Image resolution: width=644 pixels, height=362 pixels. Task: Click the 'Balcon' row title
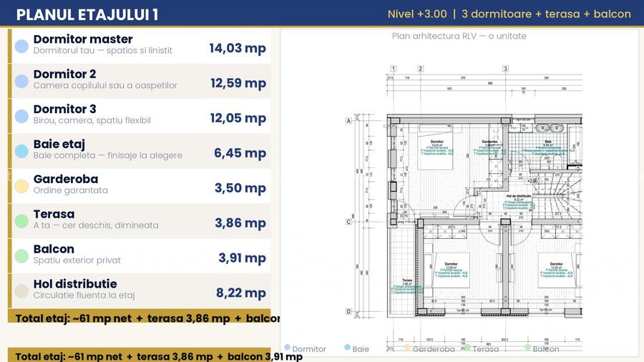[x=54, y=249]
